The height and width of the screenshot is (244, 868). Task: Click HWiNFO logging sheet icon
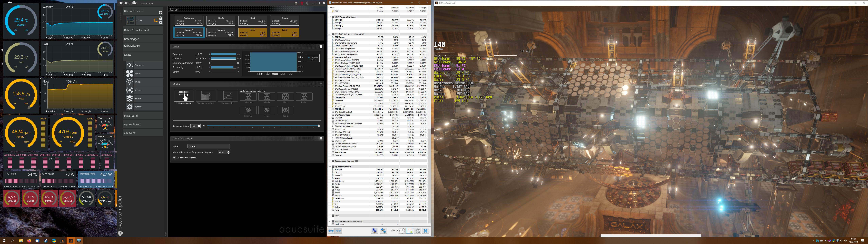(x=410, y=231)
